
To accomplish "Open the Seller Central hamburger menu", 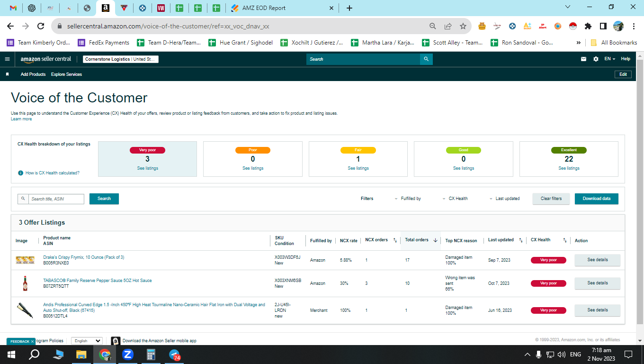I will click(7, 59).
